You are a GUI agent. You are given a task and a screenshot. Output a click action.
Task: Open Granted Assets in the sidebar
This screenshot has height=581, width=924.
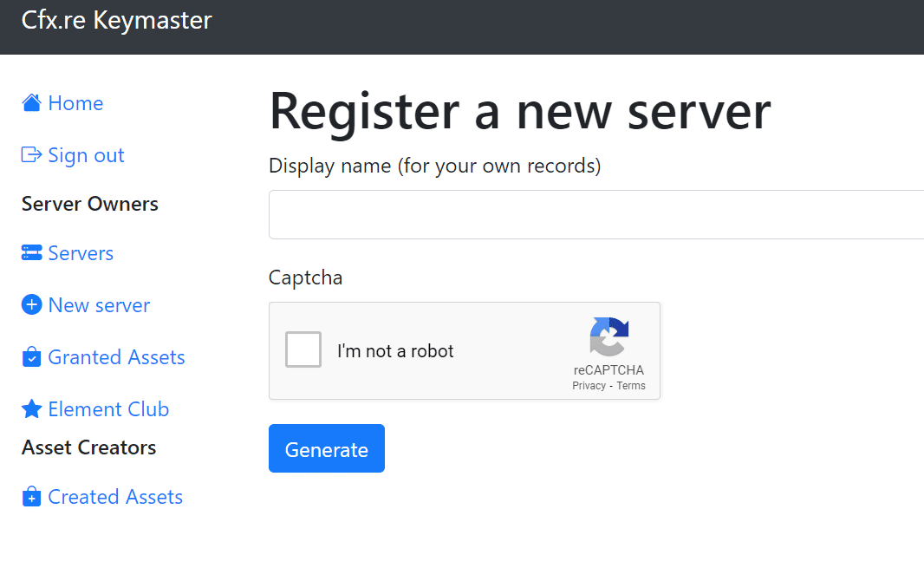point(117,357)
